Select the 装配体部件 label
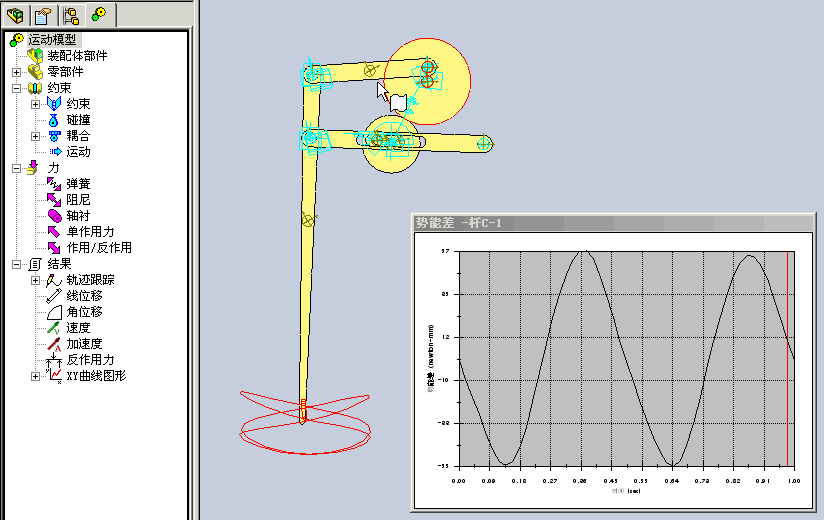This screenshot has width=824, height=520. click(x=77, y=56)
